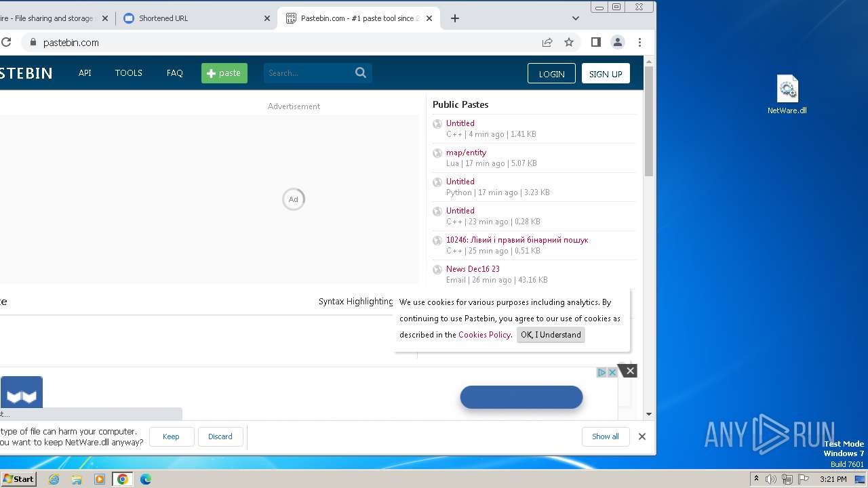Viewport: 868px width, 488px height.
Task: Open Windows Explorer folder in taskbar
Action: [77, 479]
